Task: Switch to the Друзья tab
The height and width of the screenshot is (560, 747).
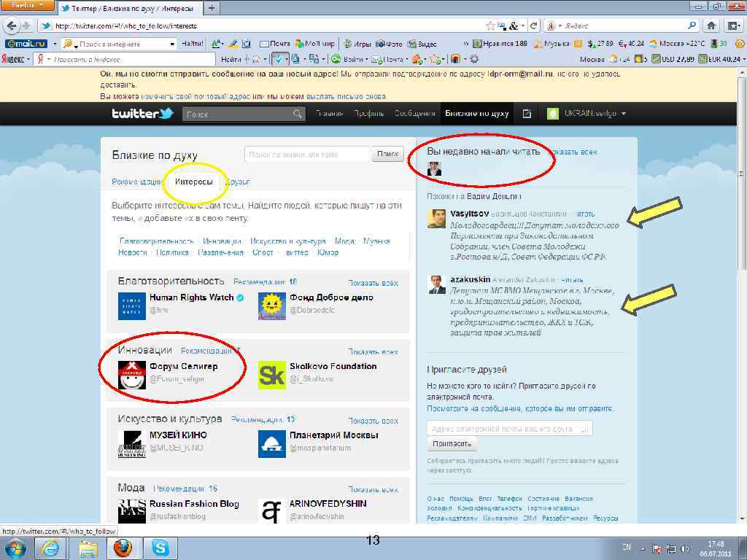Action: (238, 182)
